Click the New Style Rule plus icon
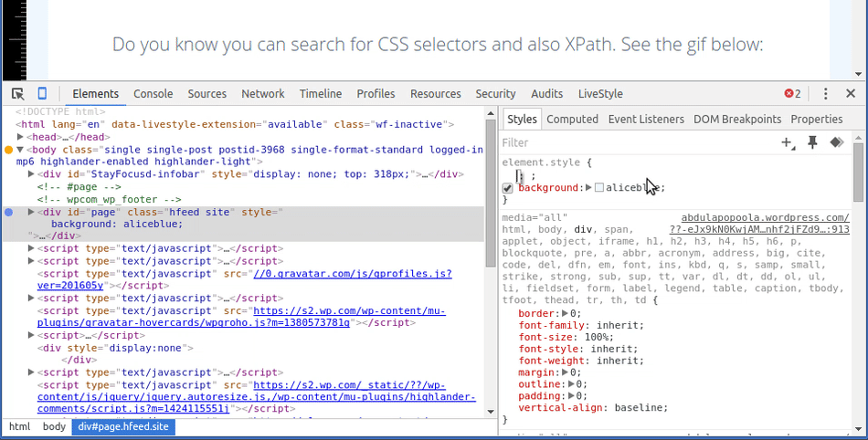Screen dimensions: 868x440 tap(787, 142)
